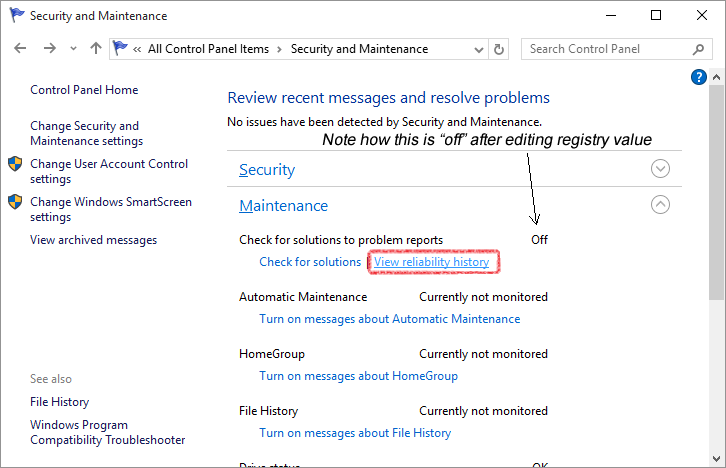Viewport: 726px width, 468px height.
Task: Open Control Panel Home
Action: (84, 90)
